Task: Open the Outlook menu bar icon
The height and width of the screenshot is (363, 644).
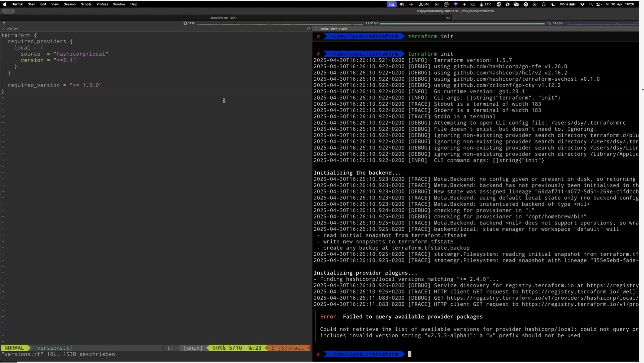Action: coord(498,4)
